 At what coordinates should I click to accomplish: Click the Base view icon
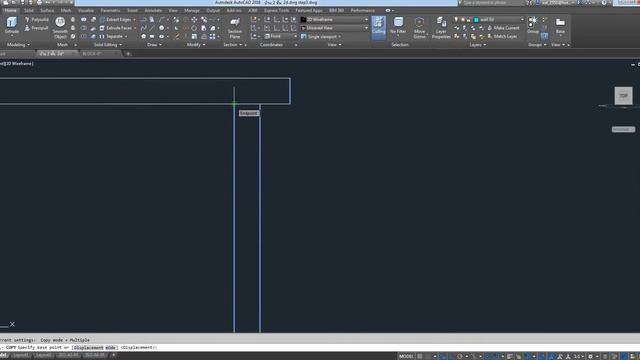(x=560, y=25)
